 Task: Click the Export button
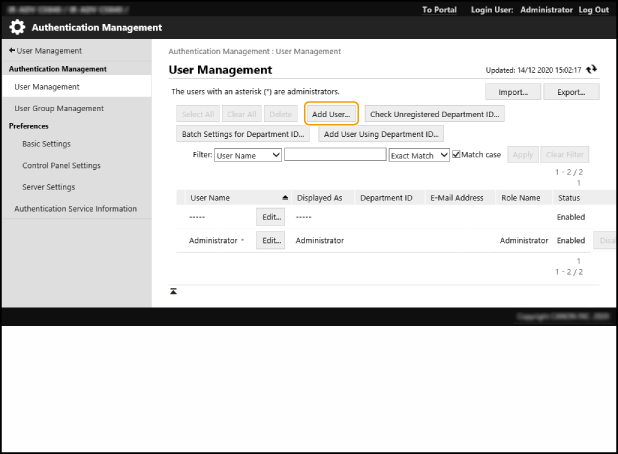(571, 92)
